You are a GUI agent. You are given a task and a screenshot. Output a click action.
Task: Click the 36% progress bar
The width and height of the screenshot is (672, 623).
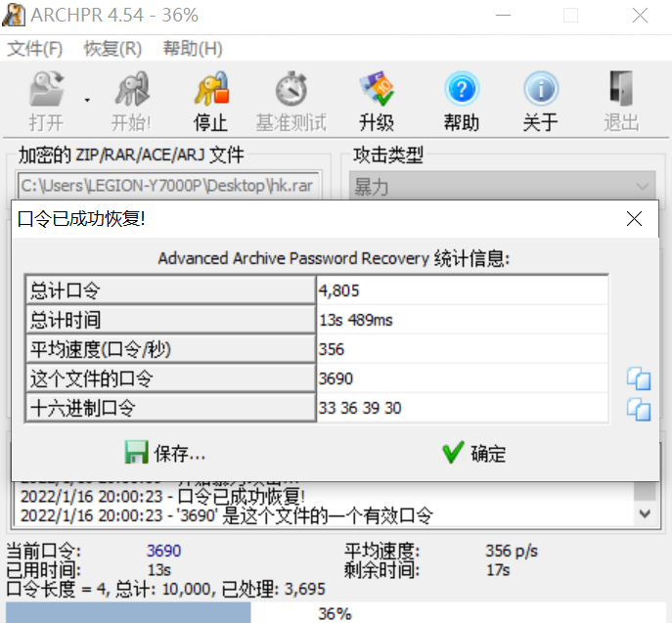click(x=336, y=612)
